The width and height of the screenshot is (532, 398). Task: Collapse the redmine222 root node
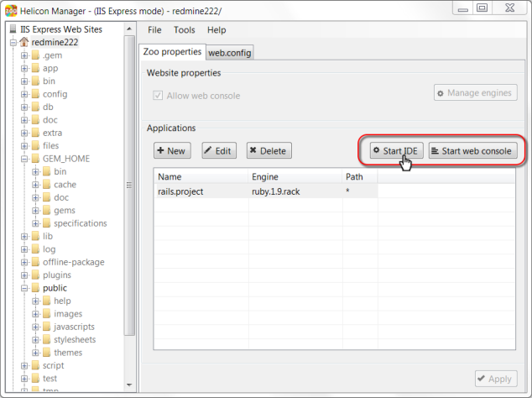[13, 43]
